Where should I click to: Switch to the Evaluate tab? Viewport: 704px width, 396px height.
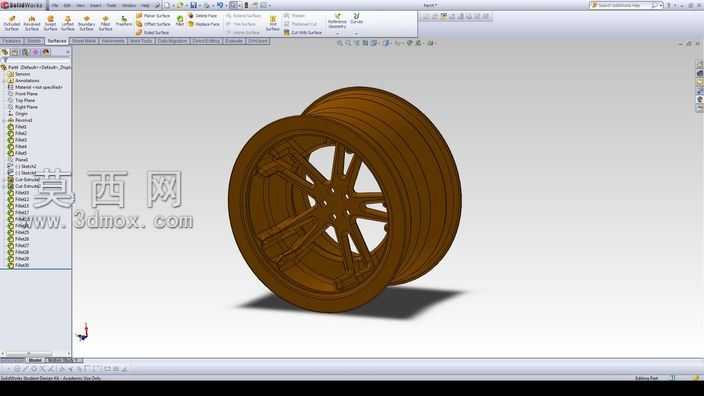[233, 41]
